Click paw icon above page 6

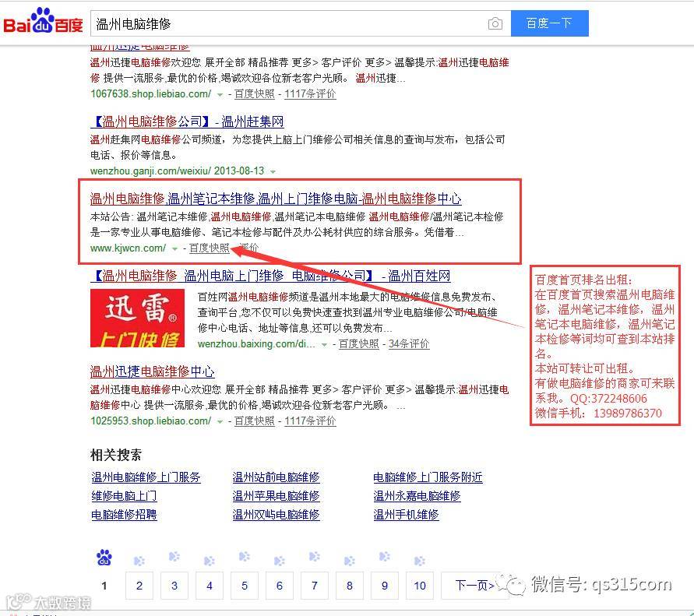pyautogui.click(x=280, y=561)
